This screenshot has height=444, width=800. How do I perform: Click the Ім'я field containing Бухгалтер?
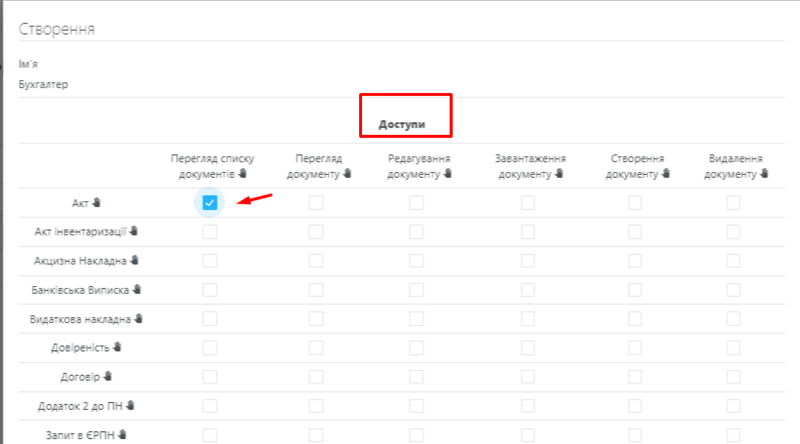click(x=44, y=84)
